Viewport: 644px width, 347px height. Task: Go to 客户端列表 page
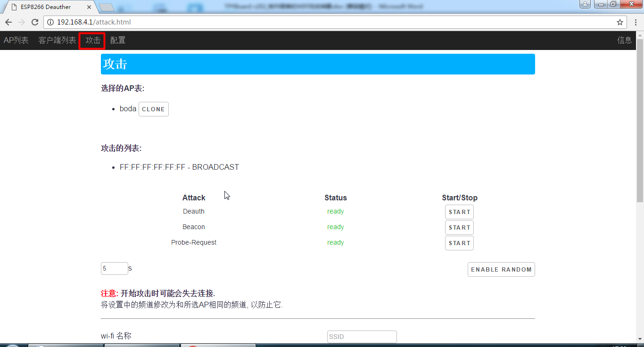pyautogui.click(x=57, y=41)
